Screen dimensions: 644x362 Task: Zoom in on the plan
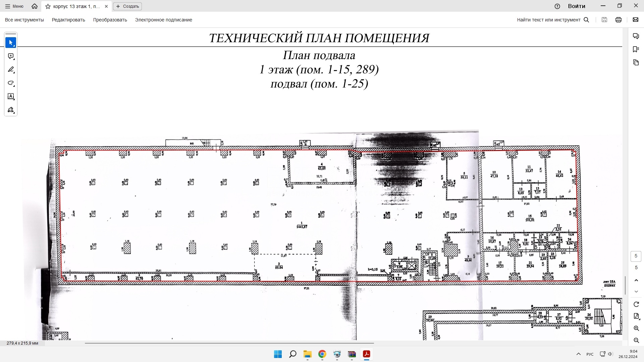coord(636,328)
